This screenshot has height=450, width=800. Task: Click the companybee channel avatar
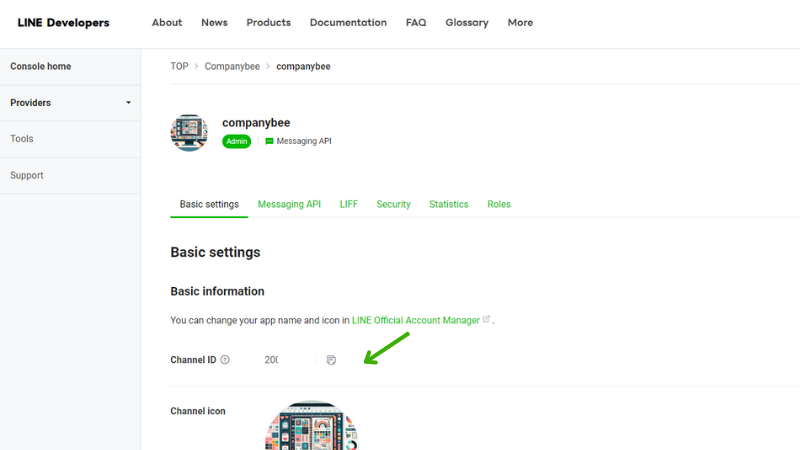click(189, 133)
